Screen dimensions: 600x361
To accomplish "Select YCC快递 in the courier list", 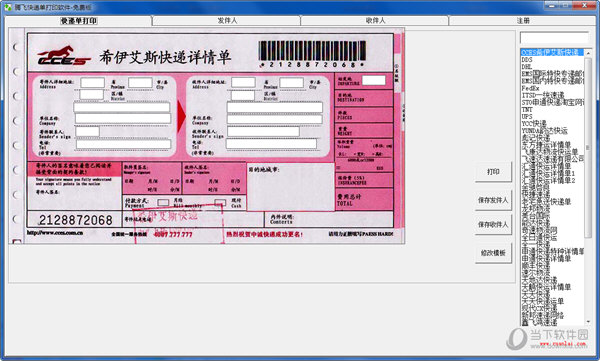I will pyautogui.click(x=552, y=124).
